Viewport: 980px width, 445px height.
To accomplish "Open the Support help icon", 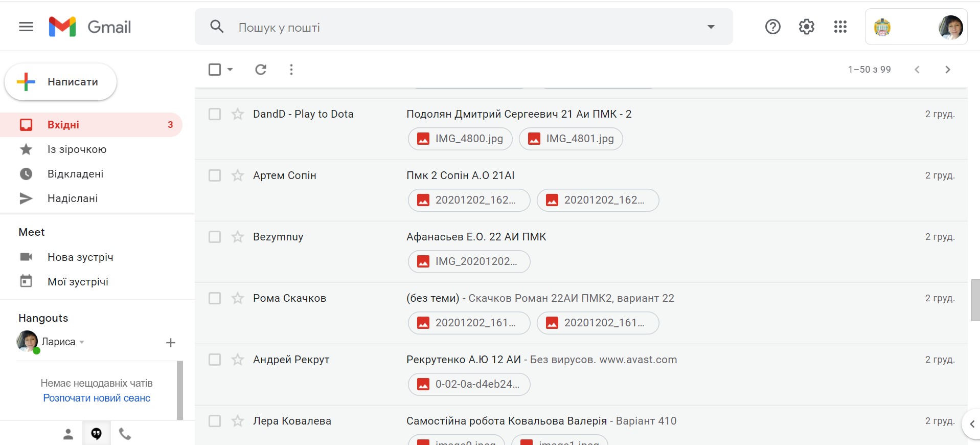I will click(772, 27).
